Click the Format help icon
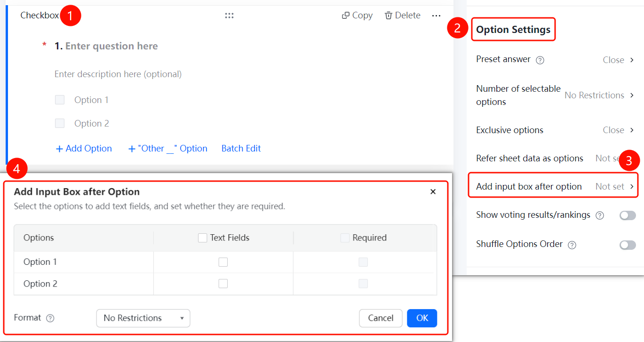 click(x=50, y=318)
